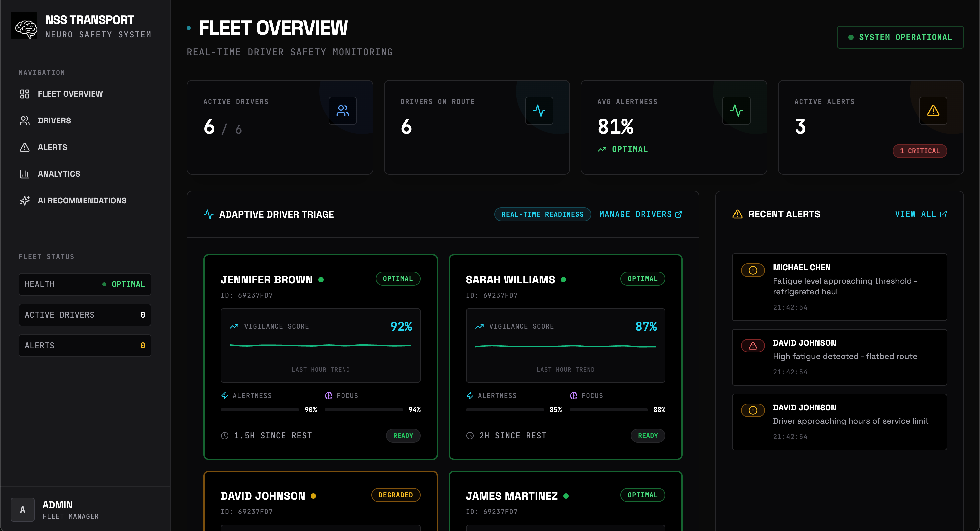Click the Drivers On Route pulse icon
Image resolution: width=980 pixels, height=531 pixels.
tap(539, 111)
